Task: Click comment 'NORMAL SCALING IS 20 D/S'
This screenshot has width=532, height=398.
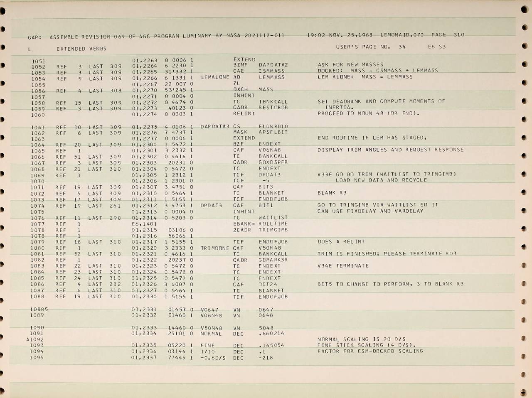Action: 361,339
